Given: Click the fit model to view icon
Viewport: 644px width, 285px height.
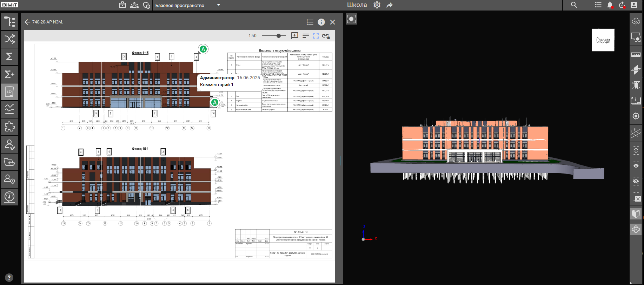Looking at the screenshot, I should click(351, 19).
